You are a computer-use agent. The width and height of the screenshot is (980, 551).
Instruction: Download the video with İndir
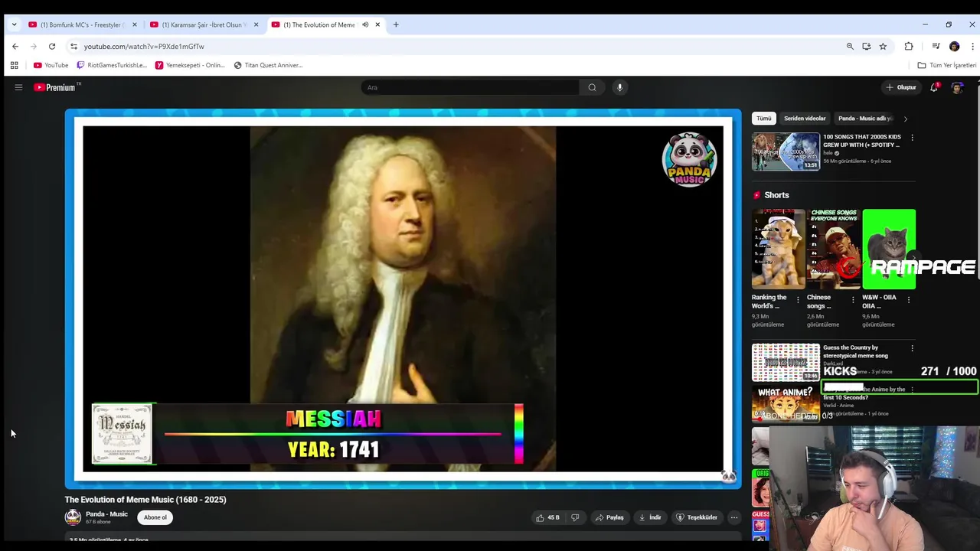coord(650,517)
